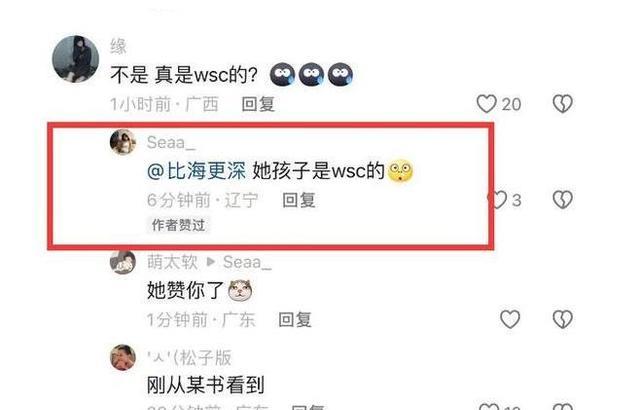Screen dimensions: 640x410
Task: Reply to Seaa_'s comment via 回复
Action: coord(299,200)
